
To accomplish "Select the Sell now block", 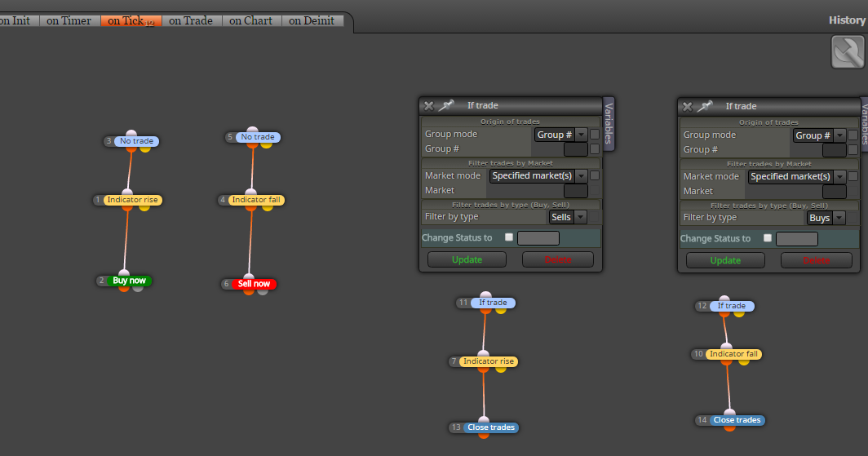I will tap(254, 284).
